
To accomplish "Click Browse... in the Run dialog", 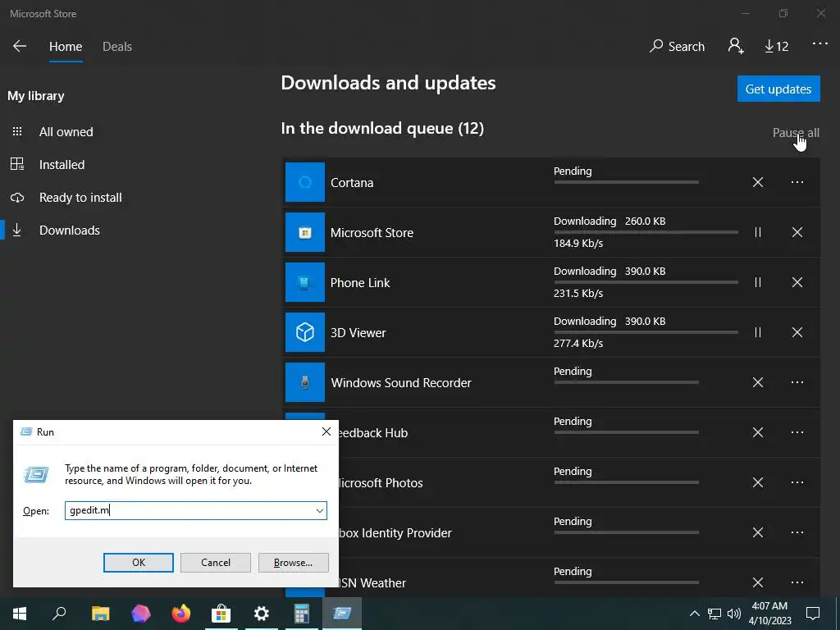I will (x=293, y=563).
